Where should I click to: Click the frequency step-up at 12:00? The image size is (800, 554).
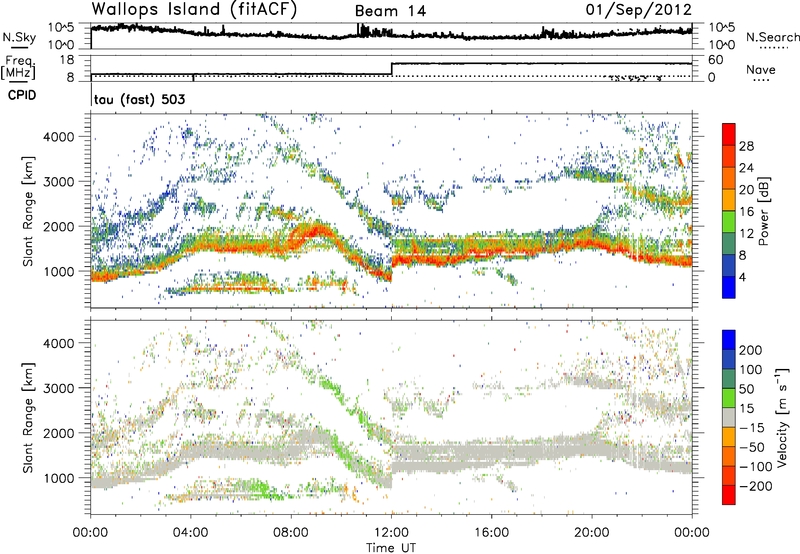[x=391, y=69]
